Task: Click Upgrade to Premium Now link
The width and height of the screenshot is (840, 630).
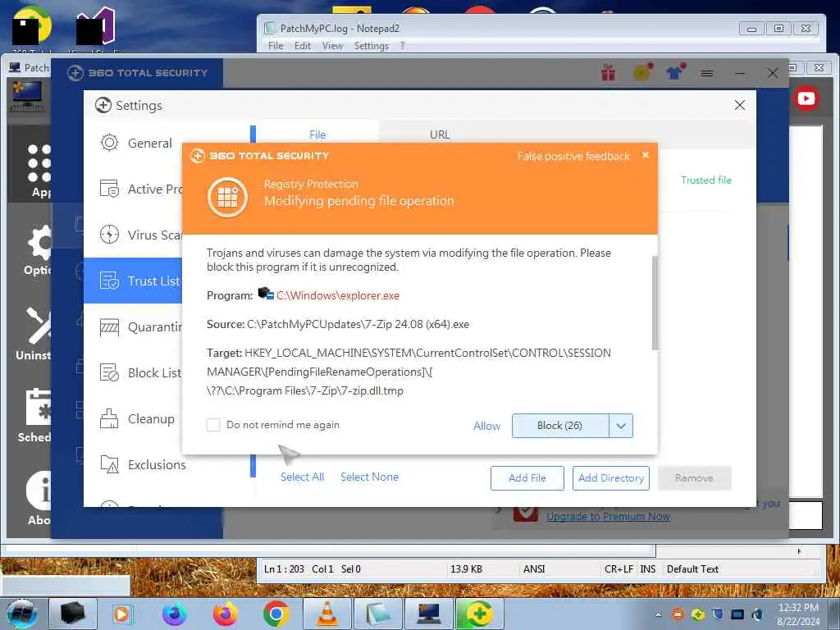Action: 608,517
